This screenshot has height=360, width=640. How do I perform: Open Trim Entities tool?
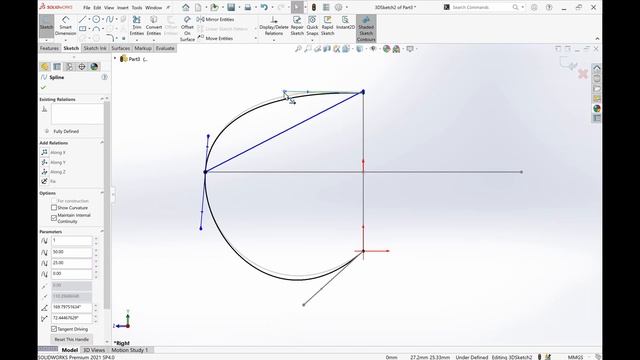point(137,26)
